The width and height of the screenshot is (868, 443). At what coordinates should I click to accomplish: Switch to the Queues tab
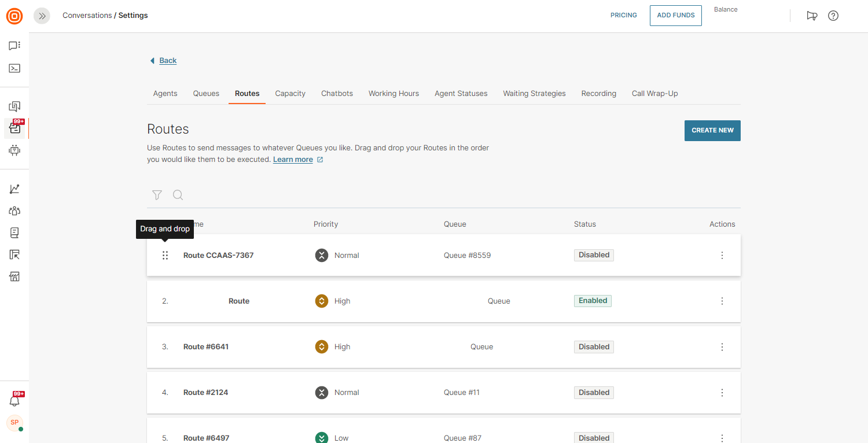(x=206, y=93)
